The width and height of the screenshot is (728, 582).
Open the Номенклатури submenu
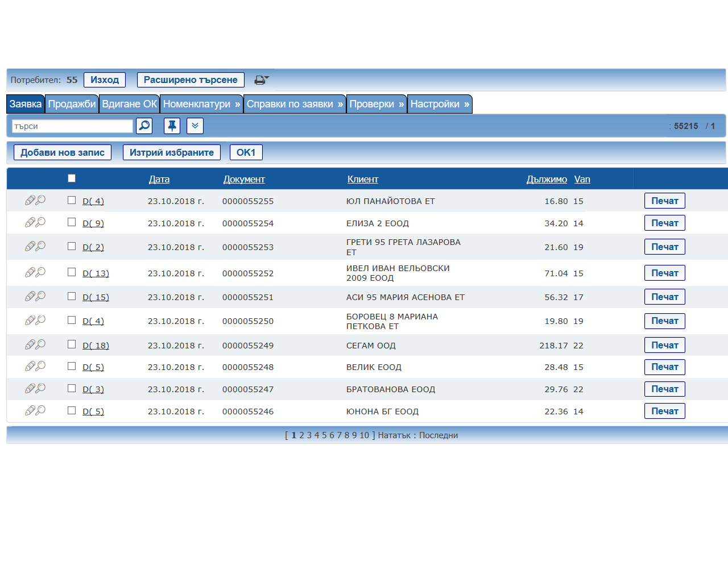201,104
